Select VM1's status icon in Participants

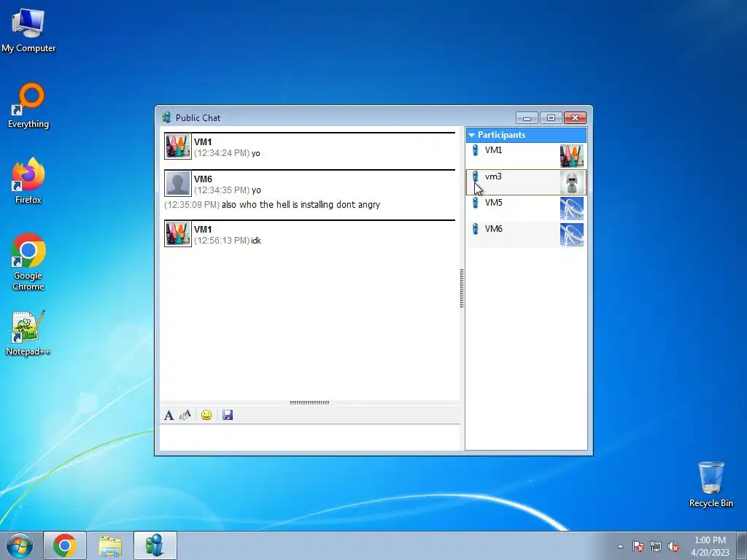[x=475, y=150]
